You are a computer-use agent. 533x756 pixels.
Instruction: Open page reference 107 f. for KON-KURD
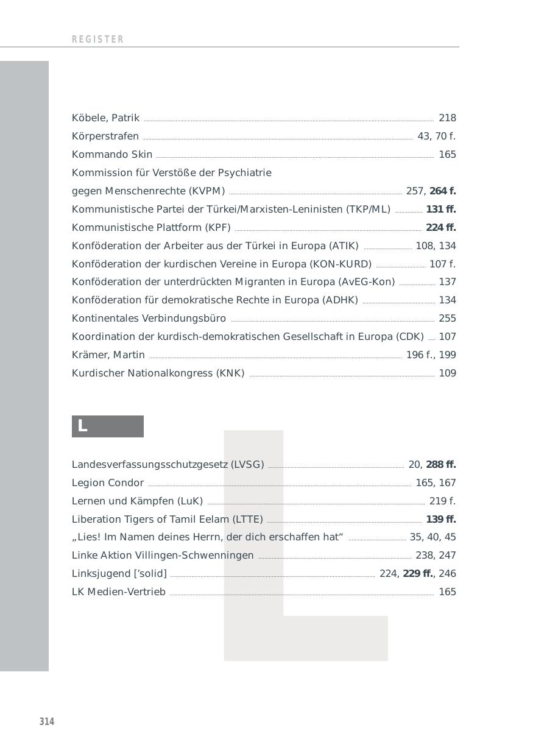point(443,264)
